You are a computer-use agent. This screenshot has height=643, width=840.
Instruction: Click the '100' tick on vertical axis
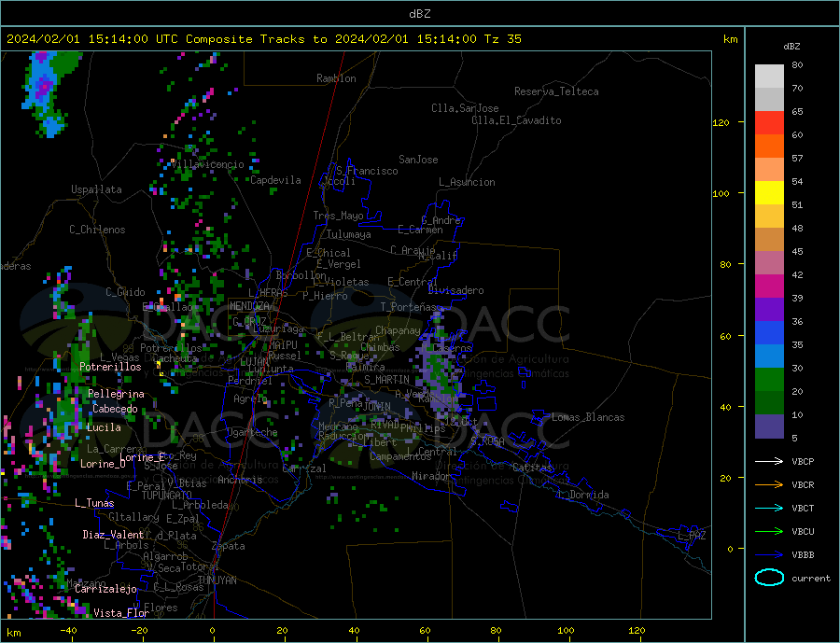[721, 193]
